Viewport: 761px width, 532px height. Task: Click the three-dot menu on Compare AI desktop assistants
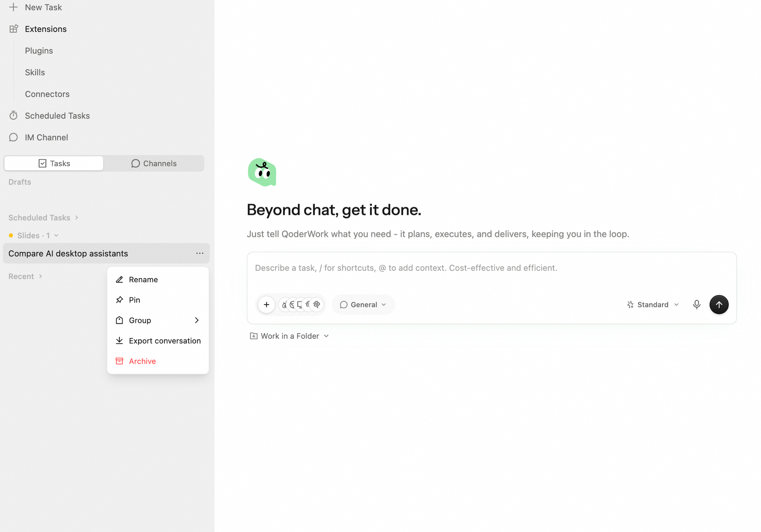tap(200, 253)
